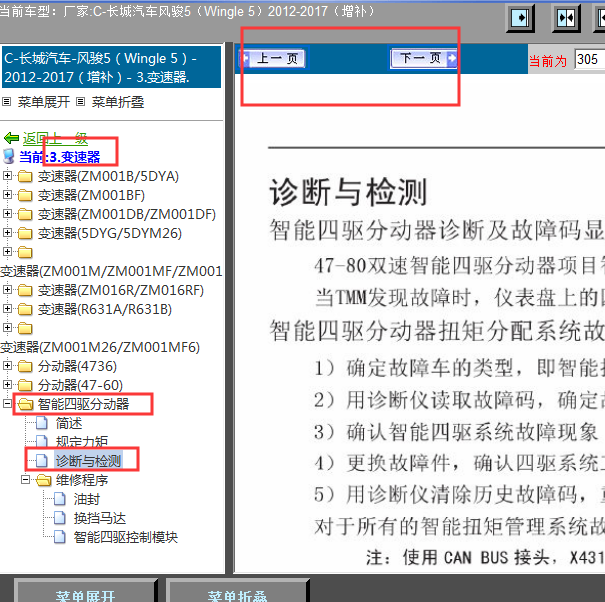605x602 pixels.
Task: Click folder icon of 变速器(ZM001B/5DYA)
Action: pos(25,176)
